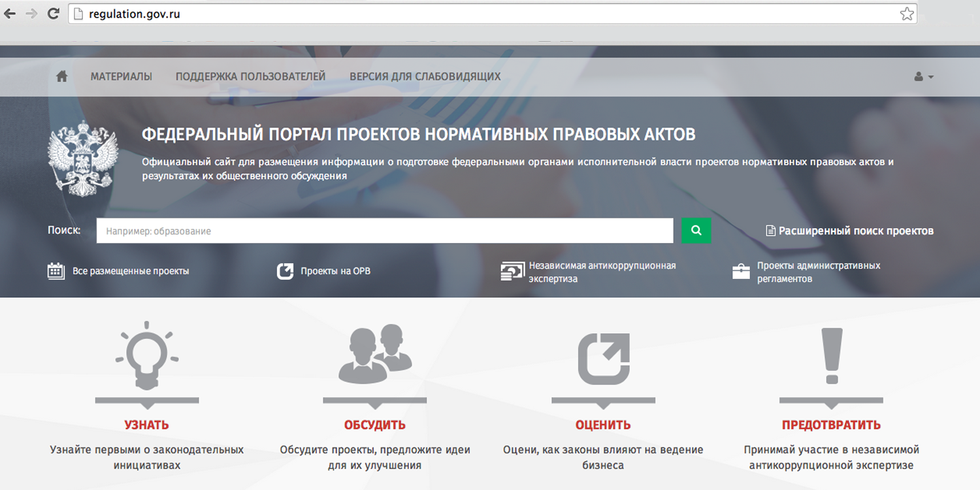The width and height of the screenshot is (980, 490).
Task: Open the МАТЕРИАЛЫ menu item
Action: (122, 76)
